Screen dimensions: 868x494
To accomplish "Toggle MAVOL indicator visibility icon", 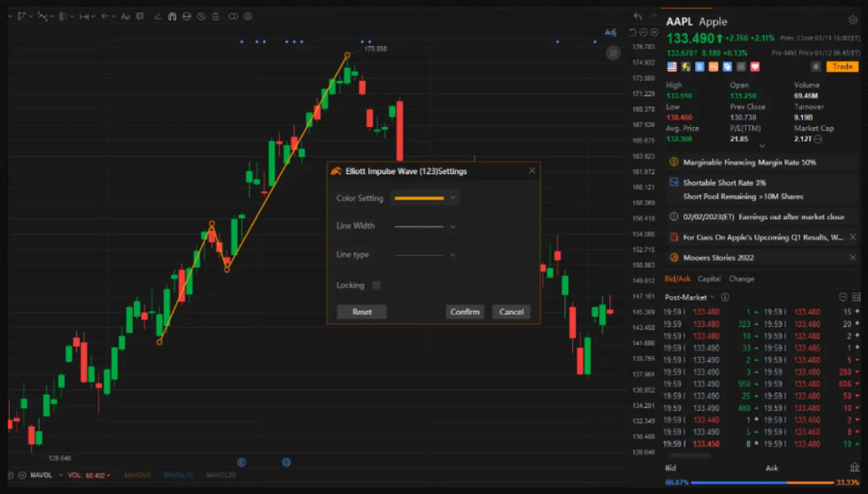I will (22, 476).
